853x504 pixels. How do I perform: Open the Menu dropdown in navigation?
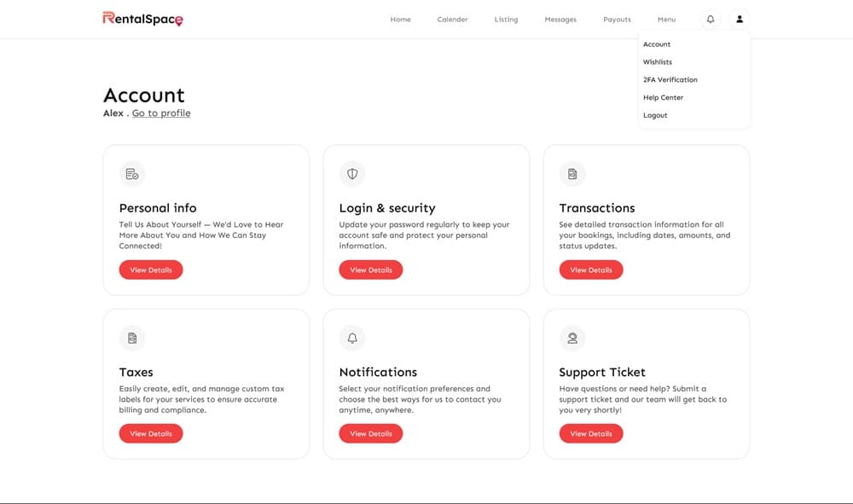[x=666, y=20]
